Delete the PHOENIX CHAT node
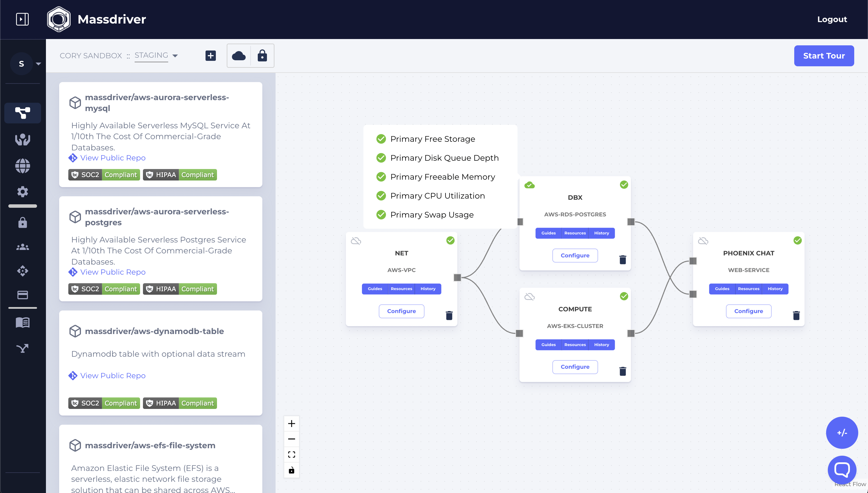 click(796, 315)
